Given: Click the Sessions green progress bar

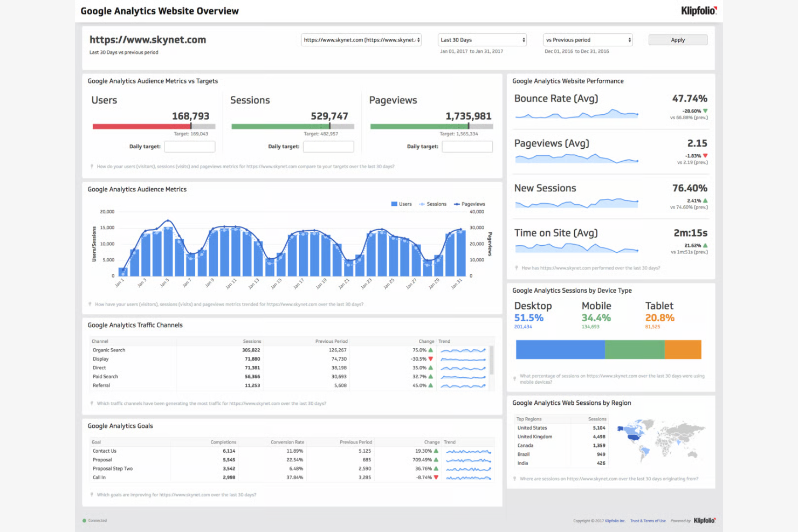Looking at the screenshot, I should [280, 127].
